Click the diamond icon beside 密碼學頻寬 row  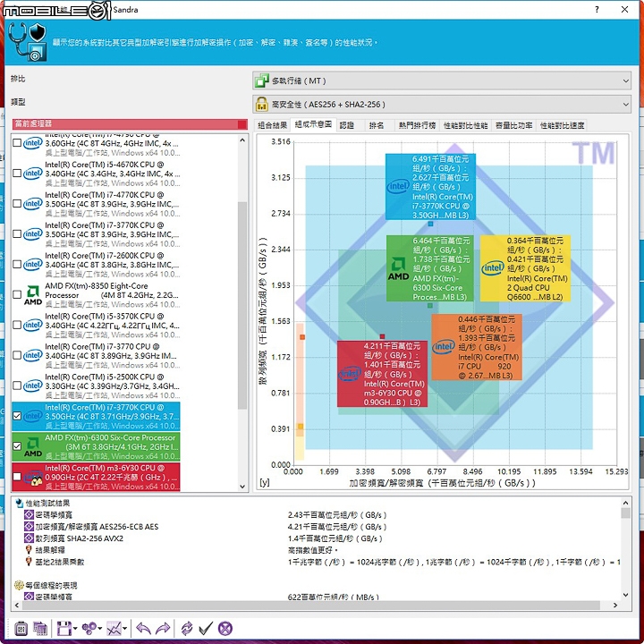(x=29, y=514)
